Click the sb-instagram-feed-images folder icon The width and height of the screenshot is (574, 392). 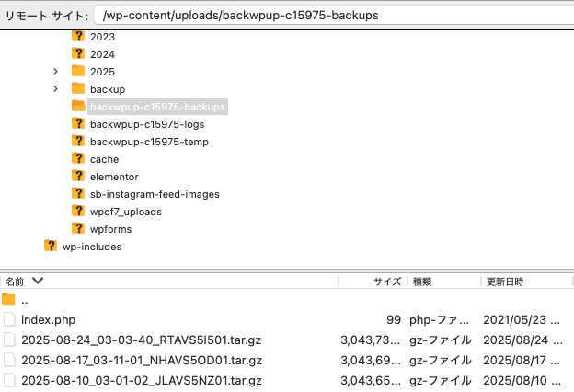78,194
